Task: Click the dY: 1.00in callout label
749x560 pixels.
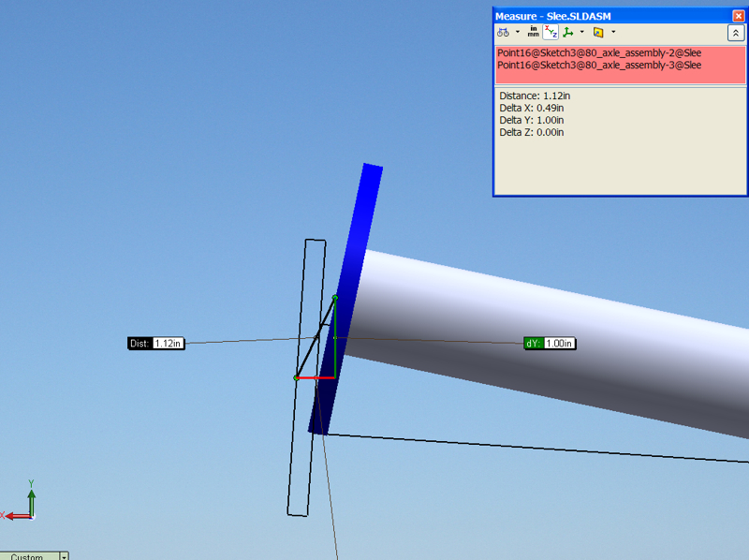Action: click(550, 343)
